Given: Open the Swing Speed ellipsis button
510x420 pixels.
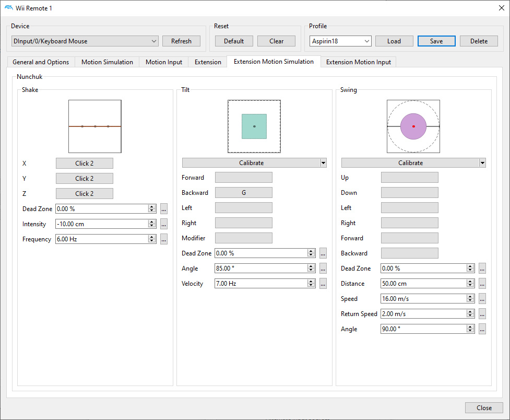Looking at the screenshot, I should (482, 299).
